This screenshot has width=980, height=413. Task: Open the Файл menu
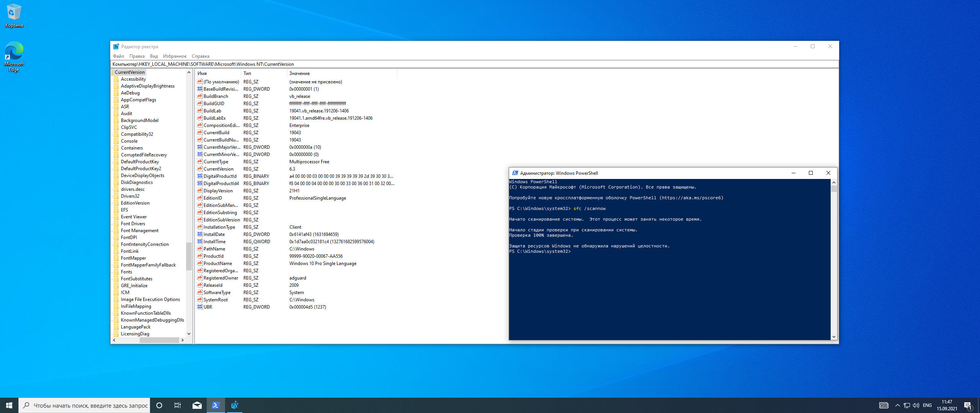118,56
